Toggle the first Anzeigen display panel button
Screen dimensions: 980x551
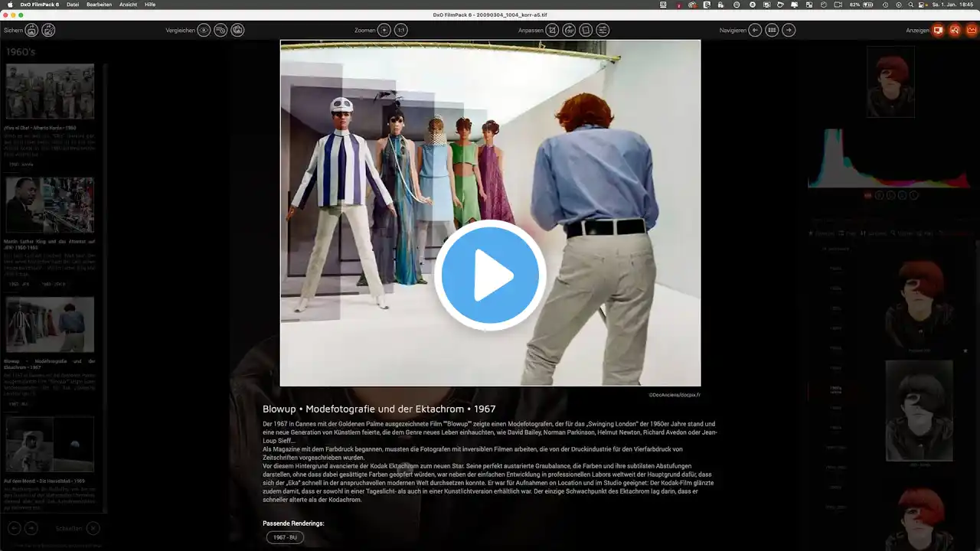(x=938, y=31)
